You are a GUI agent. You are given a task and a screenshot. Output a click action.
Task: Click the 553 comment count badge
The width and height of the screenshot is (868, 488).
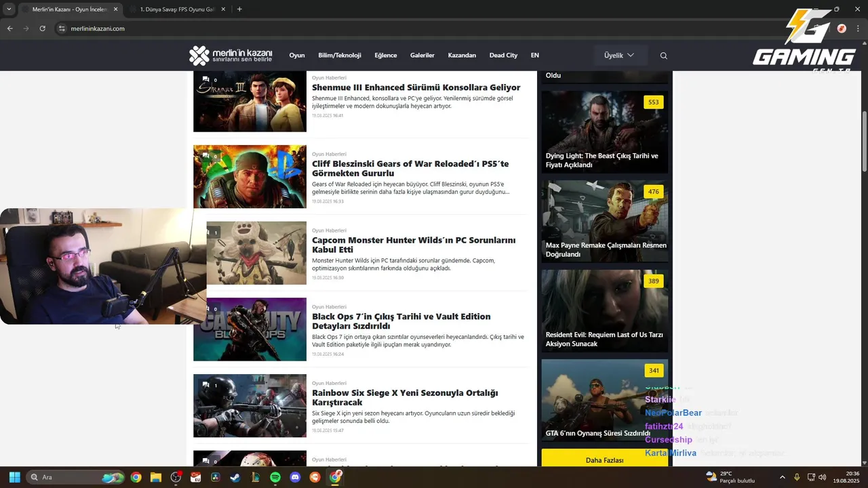coord(653,102)
